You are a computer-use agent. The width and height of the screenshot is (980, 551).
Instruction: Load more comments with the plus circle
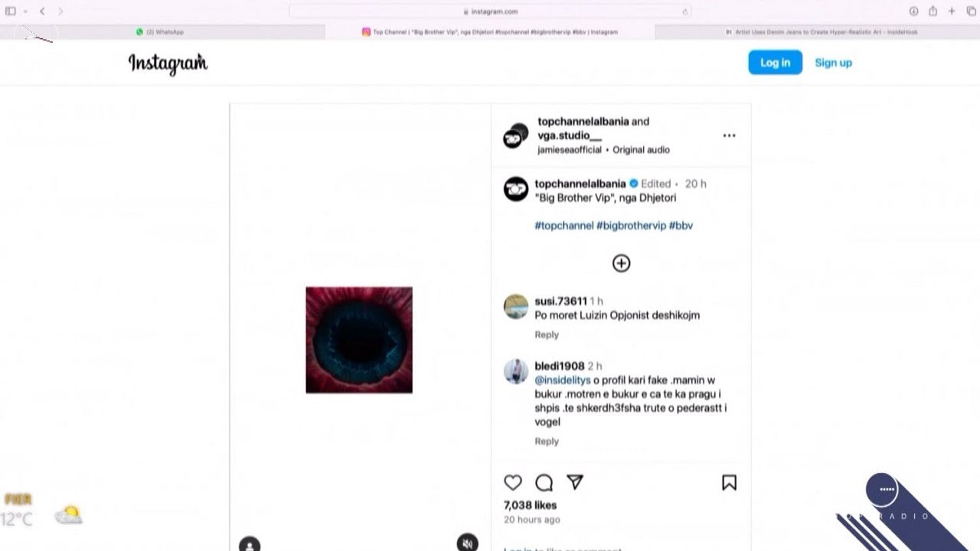[621, 263]
